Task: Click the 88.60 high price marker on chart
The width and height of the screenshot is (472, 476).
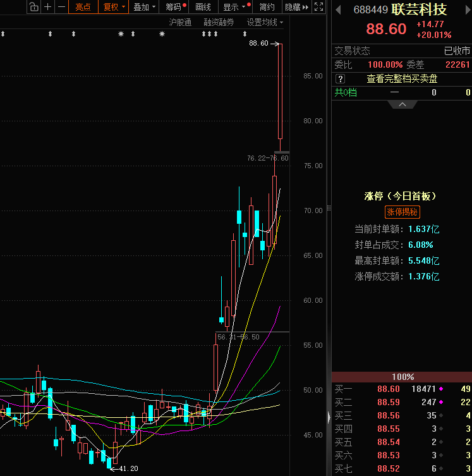Action: (x=259, y=44)
